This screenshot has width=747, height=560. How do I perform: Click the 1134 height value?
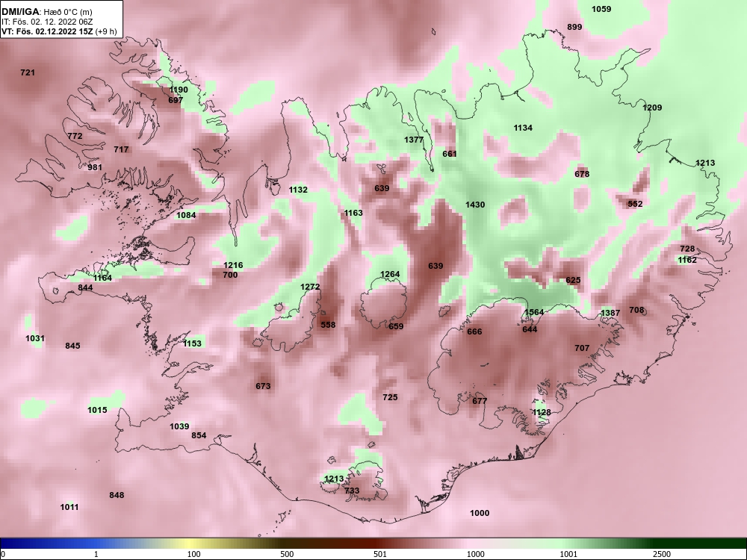pyautogui.click(x=523, y=128)
